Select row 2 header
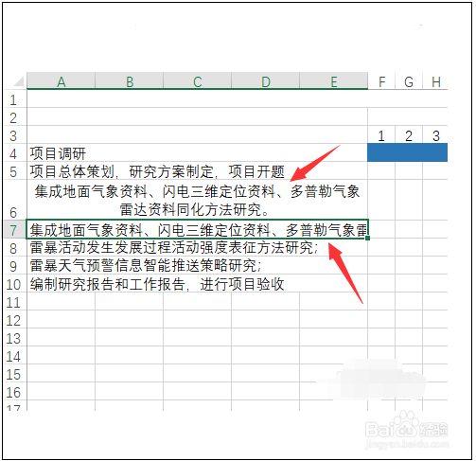Image resolution: width=476 pixels, height=461 pixels. 14,116
